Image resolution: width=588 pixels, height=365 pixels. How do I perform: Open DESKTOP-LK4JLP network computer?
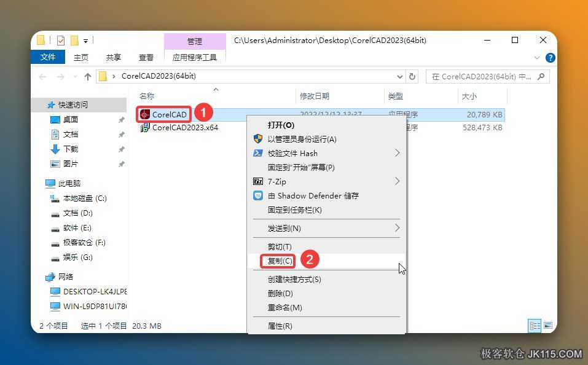click(95, 291)
